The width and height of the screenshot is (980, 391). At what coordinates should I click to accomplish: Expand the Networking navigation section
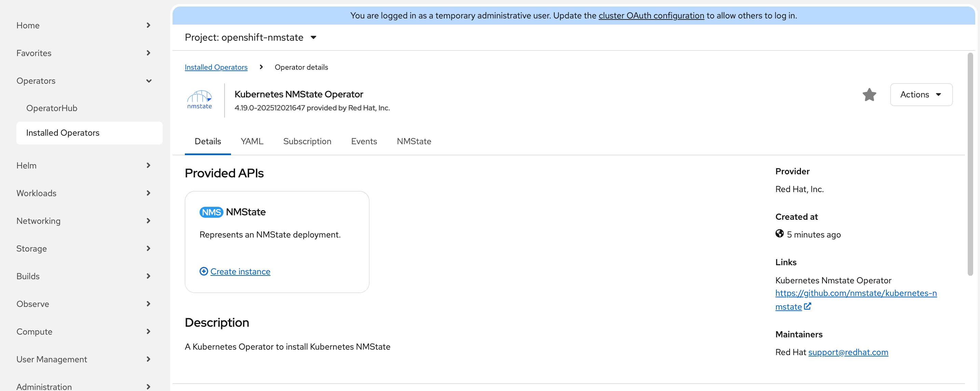tap(84, 221)
